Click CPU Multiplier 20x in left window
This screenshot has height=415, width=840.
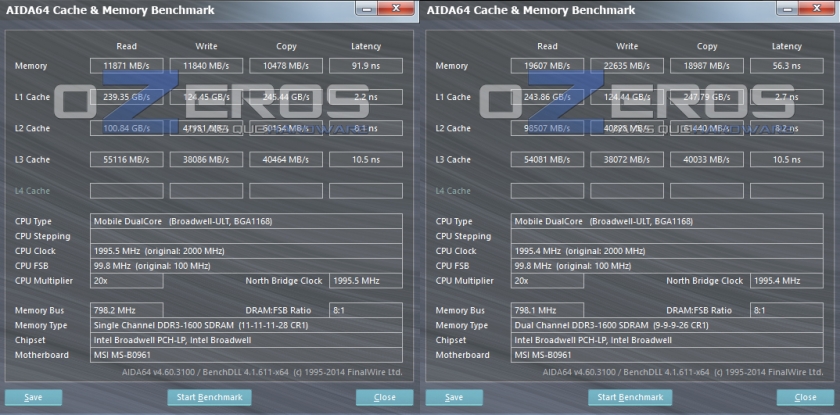click(x=126, y=281)
